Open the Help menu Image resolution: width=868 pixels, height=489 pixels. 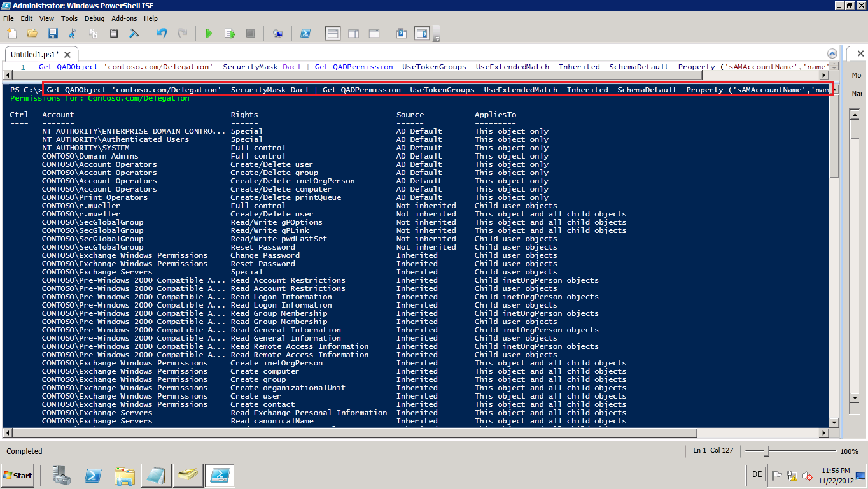[151, 18]
